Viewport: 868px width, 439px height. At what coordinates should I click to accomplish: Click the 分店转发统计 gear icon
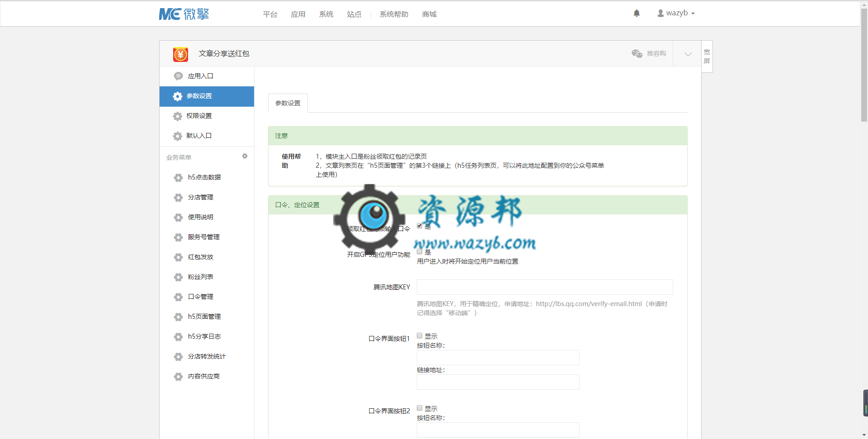pos(178,357)
